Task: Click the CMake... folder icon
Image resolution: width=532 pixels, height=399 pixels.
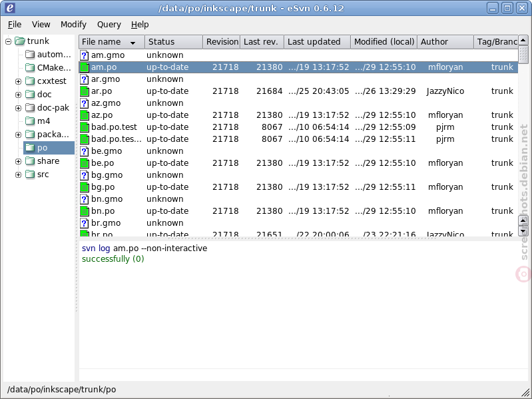Action: click(x=30, y=67)
